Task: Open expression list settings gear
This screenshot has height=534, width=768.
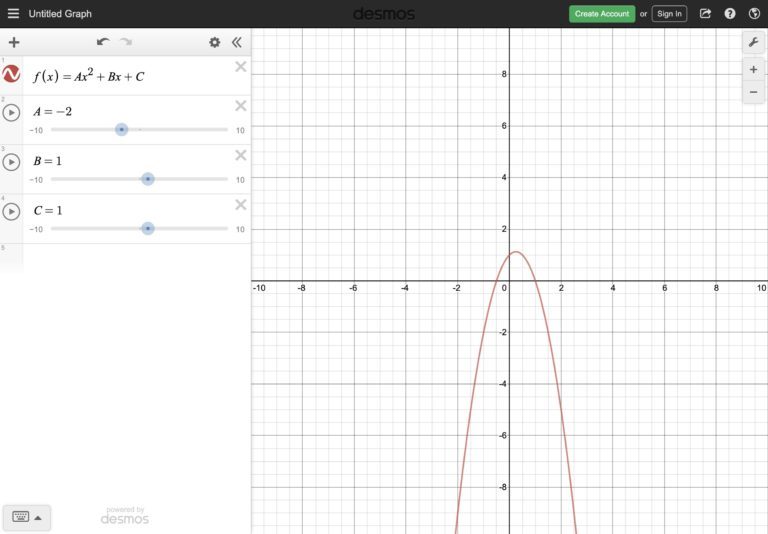Action: pyautogui.click(x=215, y=43)
